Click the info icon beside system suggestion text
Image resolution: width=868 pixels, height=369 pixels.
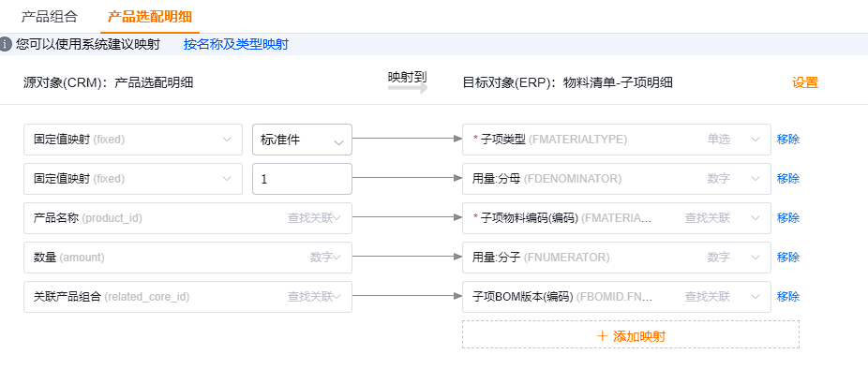6,44
